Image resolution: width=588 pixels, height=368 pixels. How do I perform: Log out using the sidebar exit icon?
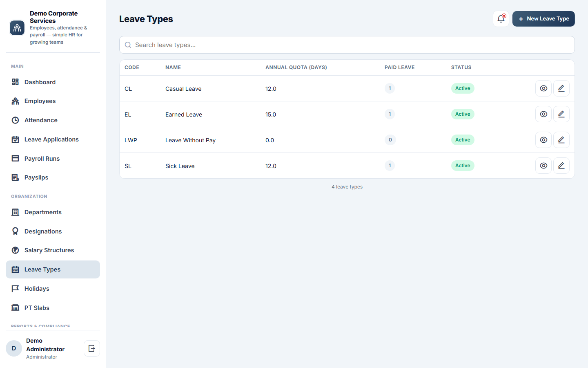(92, 348)
